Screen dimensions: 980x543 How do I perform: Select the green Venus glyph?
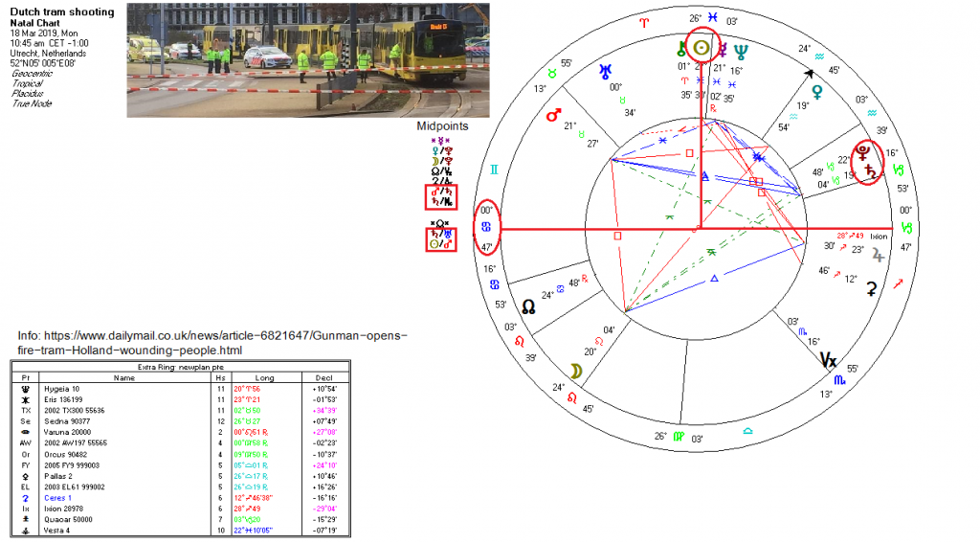point(816,91)
